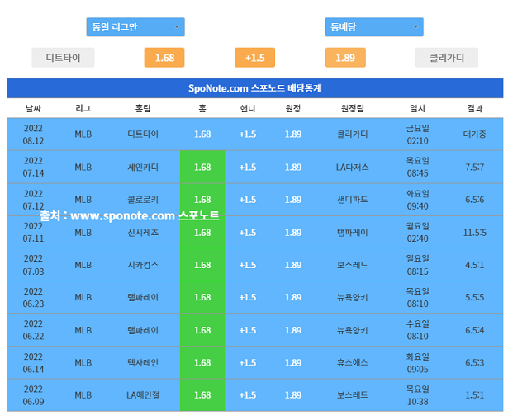This screenshot has height=420, width=508.
Task: Click the 원정팀 column header
Action: (352, 109)
